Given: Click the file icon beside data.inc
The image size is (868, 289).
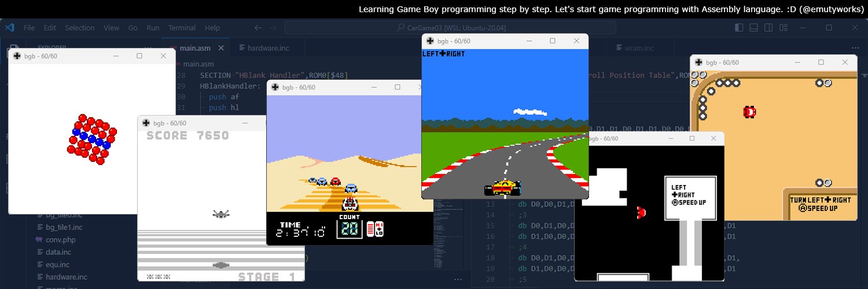Looking at the screenshot, I should click(39, 252).
